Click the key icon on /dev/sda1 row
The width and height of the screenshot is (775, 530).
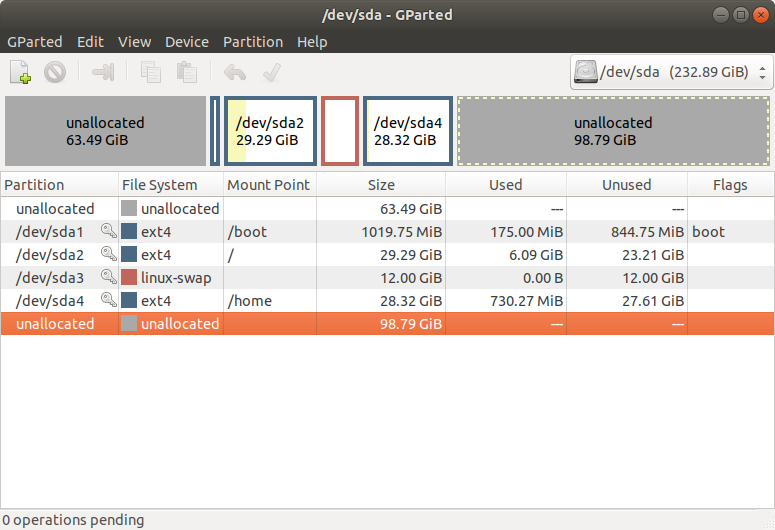[109, 231]
